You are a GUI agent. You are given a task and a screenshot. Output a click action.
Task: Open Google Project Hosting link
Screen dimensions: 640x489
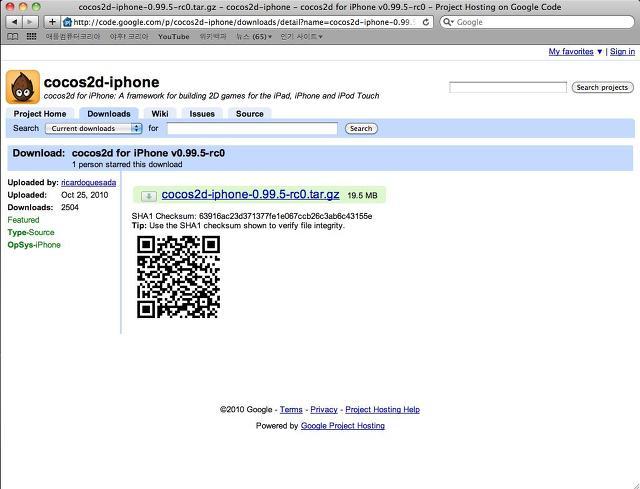click(343, 426)
